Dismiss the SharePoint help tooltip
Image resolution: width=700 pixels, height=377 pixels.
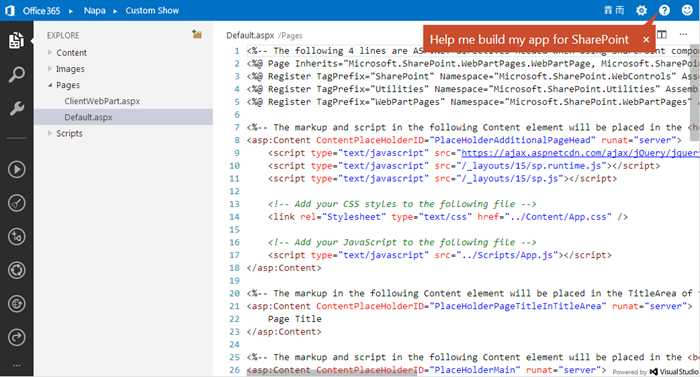[646, 40]
